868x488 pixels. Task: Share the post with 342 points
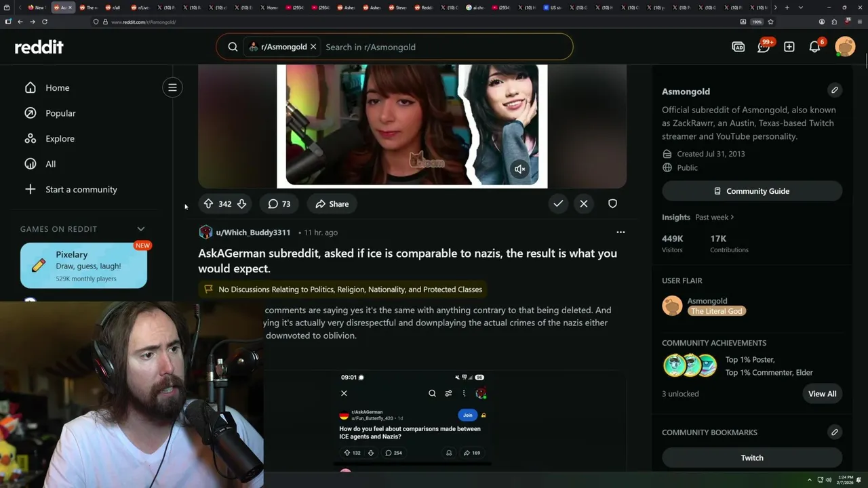pos(332,204)
